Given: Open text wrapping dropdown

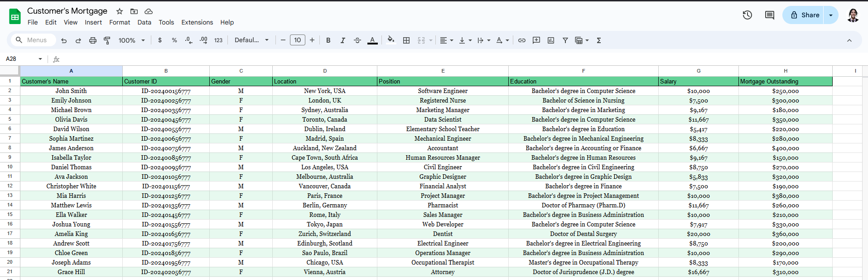Looking at the screenshot, I should (x=484, y=40).
